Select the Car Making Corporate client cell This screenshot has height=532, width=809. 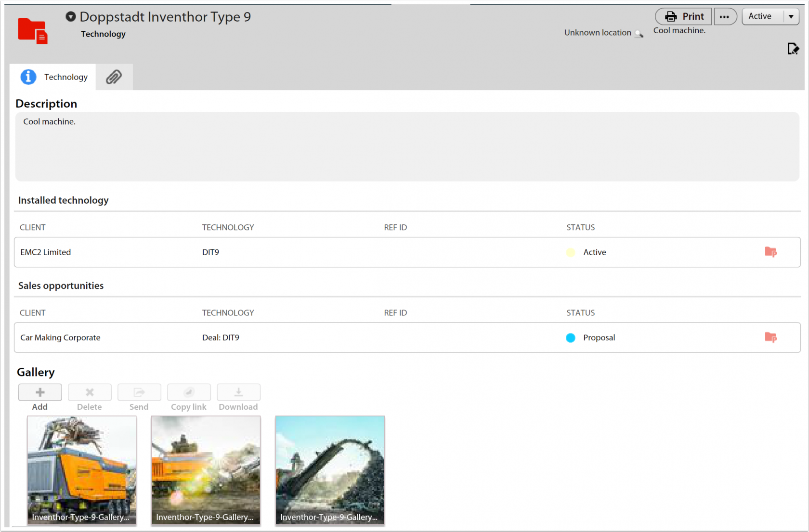[x=60, y=337]
